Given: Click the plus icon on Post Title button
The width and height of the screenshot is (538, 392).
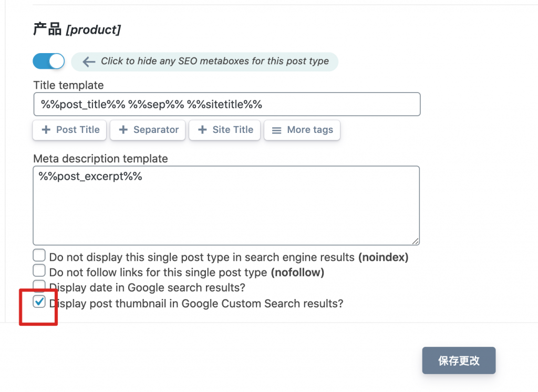Looking at the screenshot, I should point(46,130).
